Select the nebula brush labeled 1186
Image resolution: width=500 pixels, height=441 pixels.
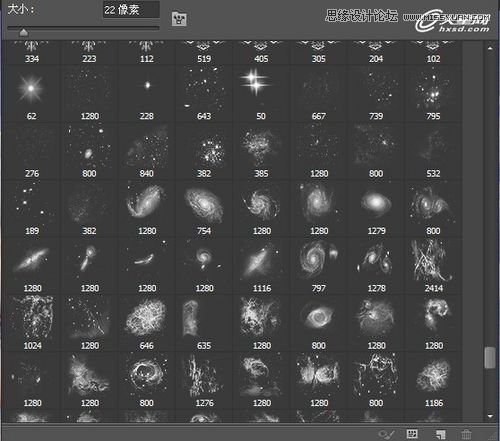pos(433,381)
